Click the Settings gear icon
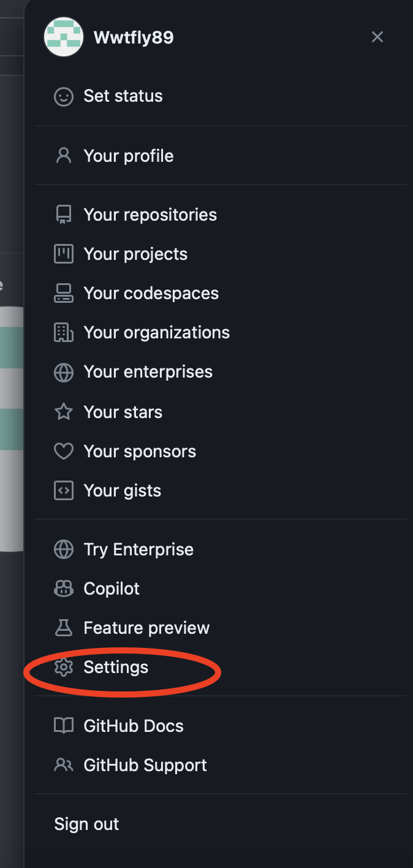 pyautogui.click(x=64, y=667)
